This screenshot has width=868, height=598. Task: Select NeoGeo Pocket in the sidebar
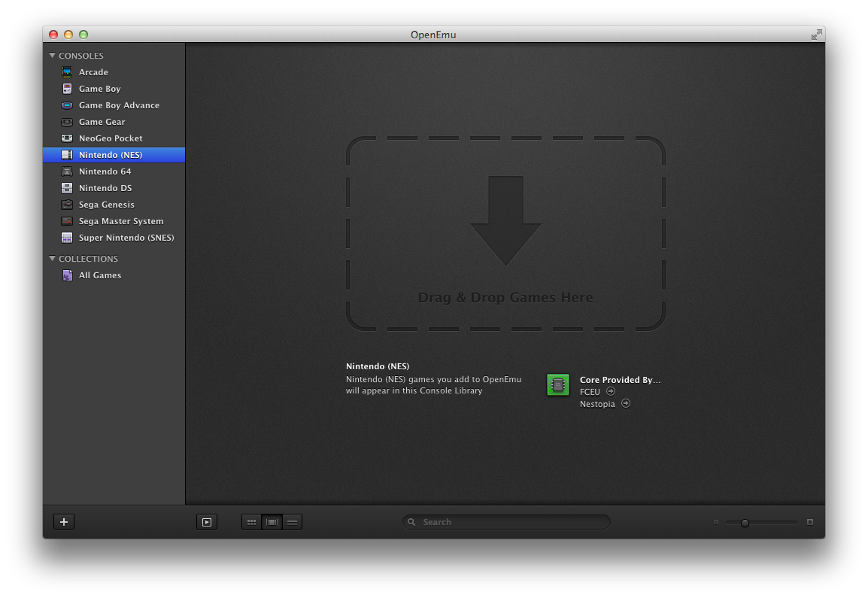[114, 138]
